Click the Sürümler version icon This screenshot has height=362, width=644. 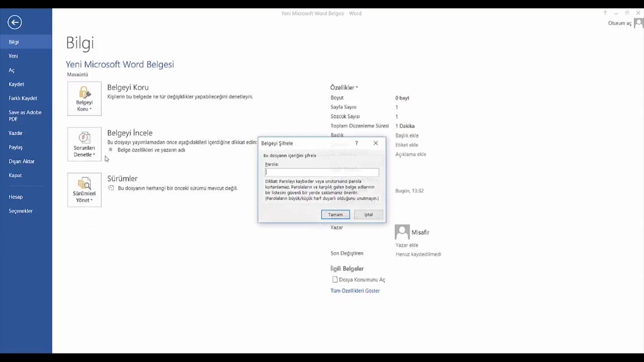(x=111, y=188)
